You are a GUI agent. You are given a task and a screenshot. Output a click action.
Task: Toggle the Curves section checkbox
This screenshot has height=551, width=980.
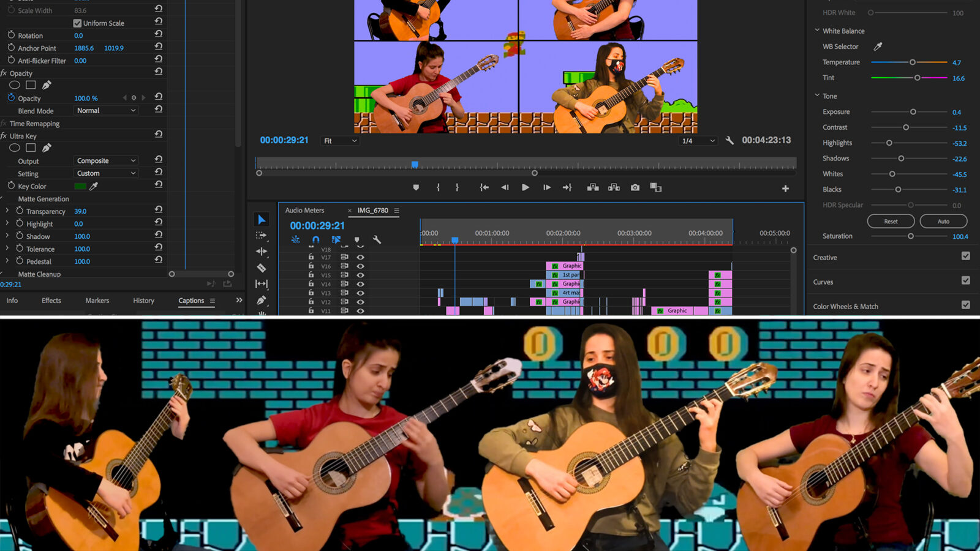[x=966, y=280]
